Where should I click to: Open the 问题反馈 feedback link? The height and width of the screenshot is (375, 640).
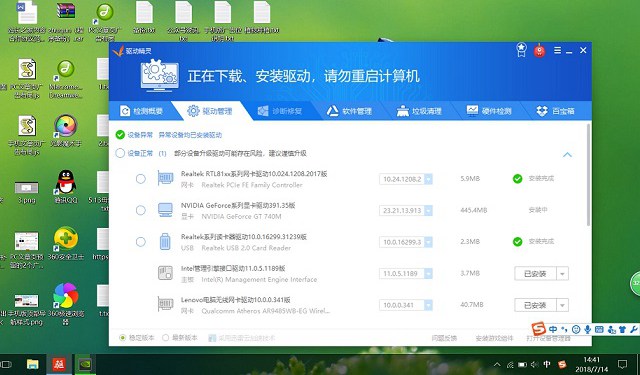click(x=444, y=338)
